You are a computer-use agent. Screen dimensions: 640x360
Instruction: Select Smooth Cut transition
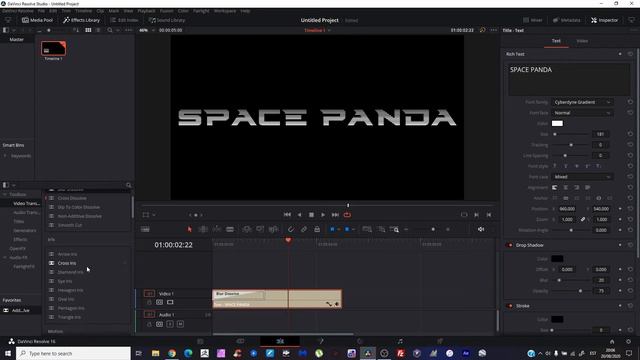click(70, 225)
